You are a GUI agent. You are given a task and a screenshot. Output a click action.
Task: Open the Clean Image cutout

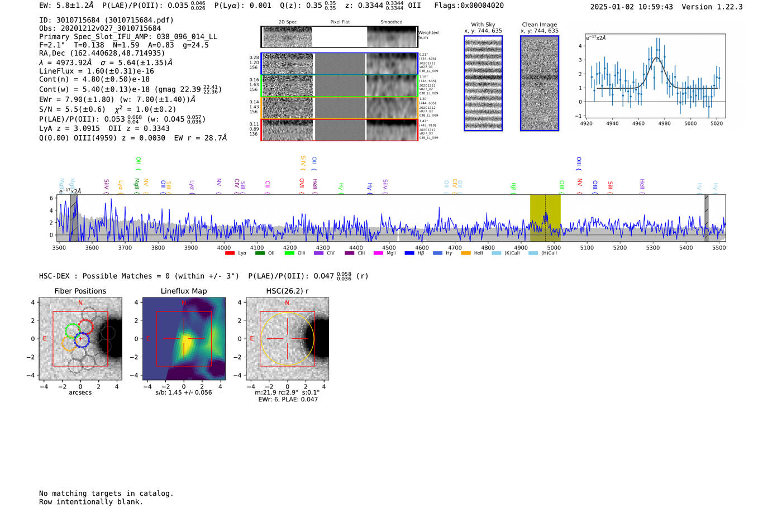point(540,83)
